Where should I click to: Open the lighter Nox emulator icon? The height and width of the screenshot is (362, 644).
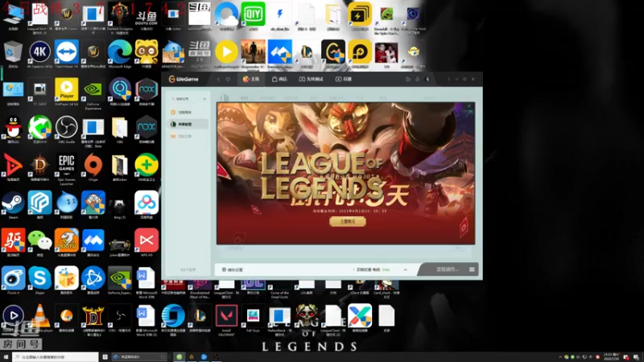coord(147,90)
